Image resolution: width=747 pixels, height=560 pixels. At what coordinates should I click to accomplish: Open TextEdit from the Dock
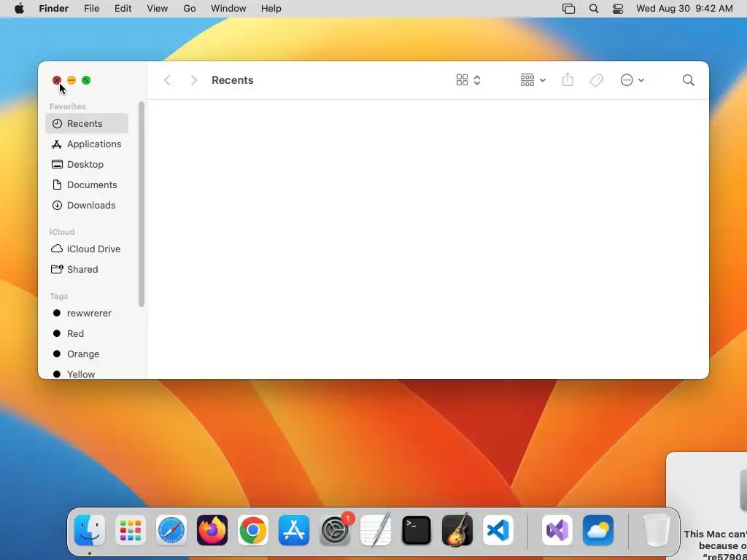pos(376,530)
